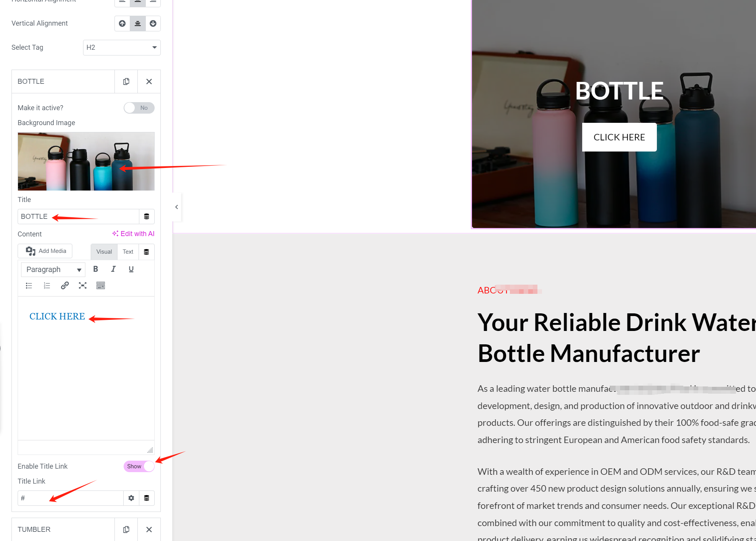This screenshot has height=541, width=756.
Task: Open the Select Tag dropdown
Action: [x=122, y=47]
